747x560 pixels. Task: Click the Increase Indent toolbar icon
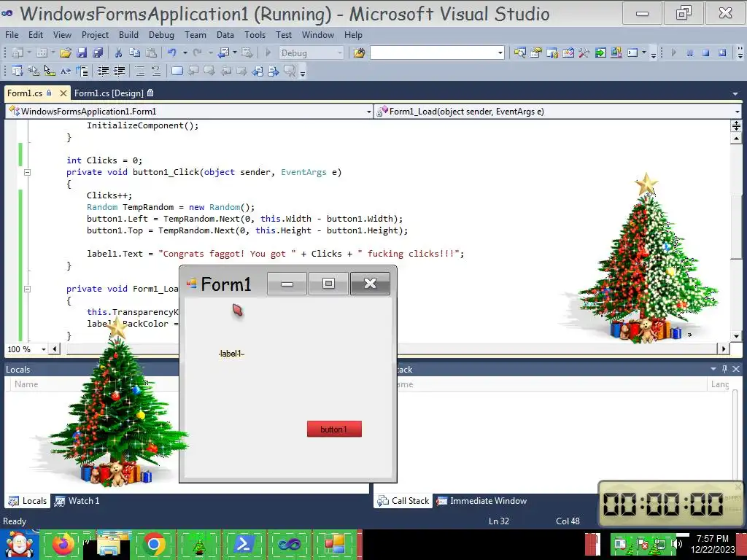119,71
